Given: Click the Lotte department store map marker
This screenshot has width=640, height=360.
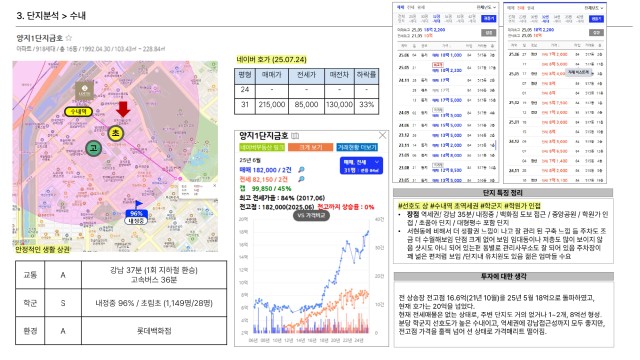Looking at the screenshot, I should click(85, 90).
